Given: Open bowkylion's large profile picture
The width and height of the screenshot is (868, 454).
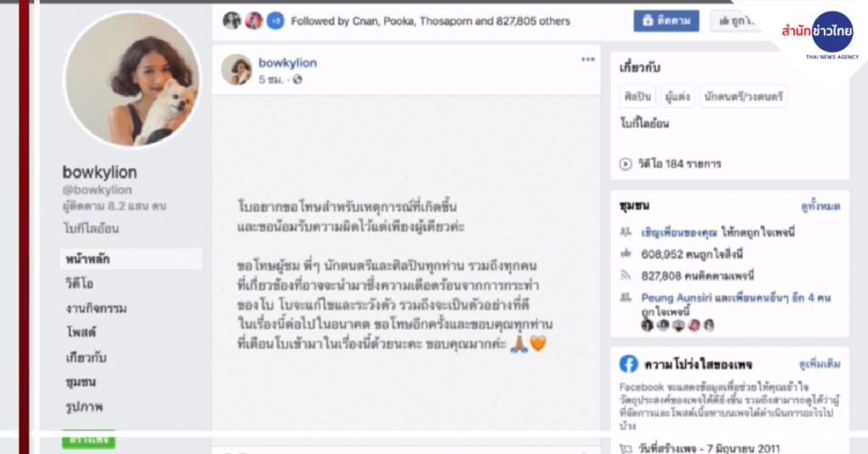Looking at the screenshot, I should (x=133, y=80).
